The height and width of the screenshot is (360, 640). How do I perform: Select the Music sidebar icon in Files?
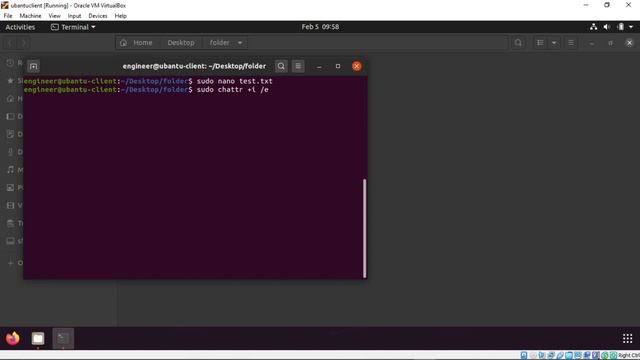(10, 170)
